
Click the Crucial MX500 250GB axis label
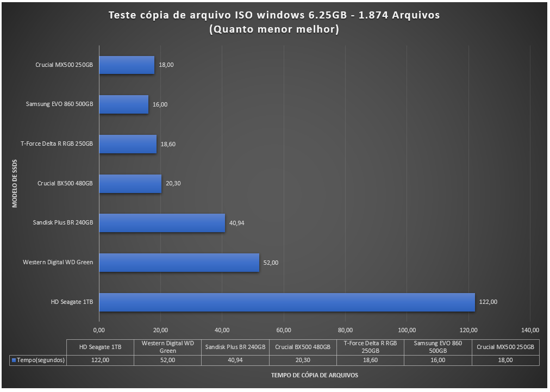(64, 65)
